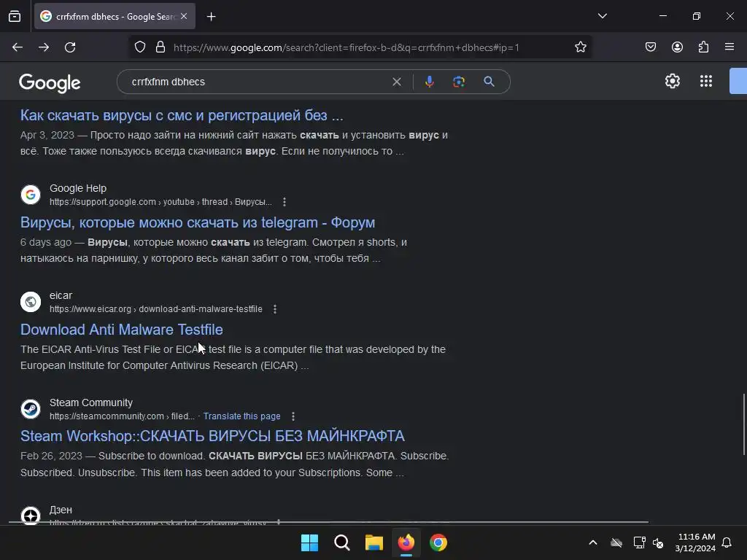The width and height of the screenshot is (747, 560).
Task: Open Windows Start menu
Action: tap(309, 542)
